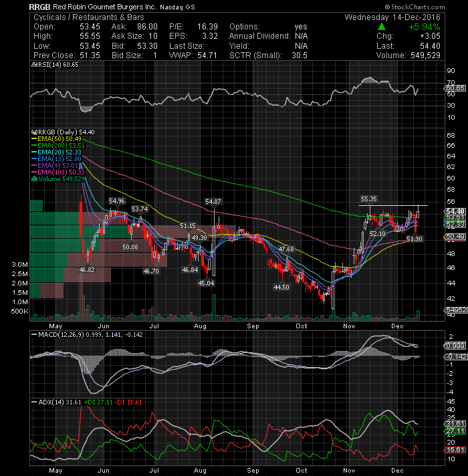Click the Annual Dividend label

pyautogui.click(x=260, y=36)
